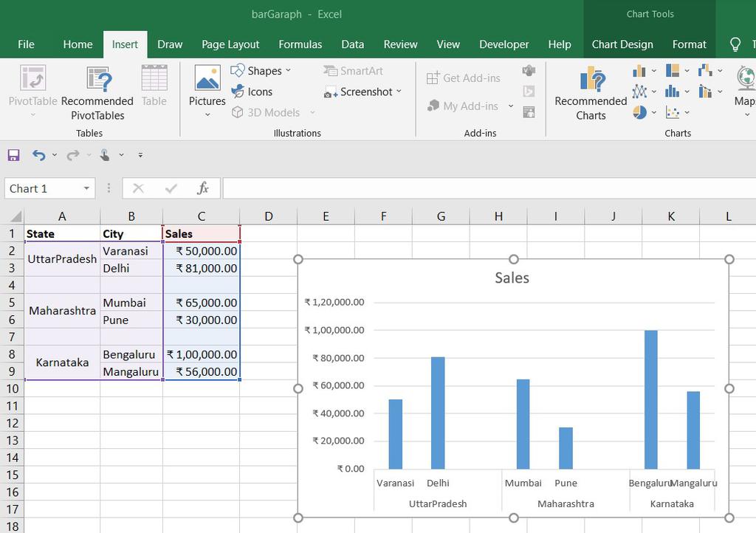Insert a scatter chart
The width and height of the screenshot is (756, 533).
pyautogui.click(x=672, y=111)
